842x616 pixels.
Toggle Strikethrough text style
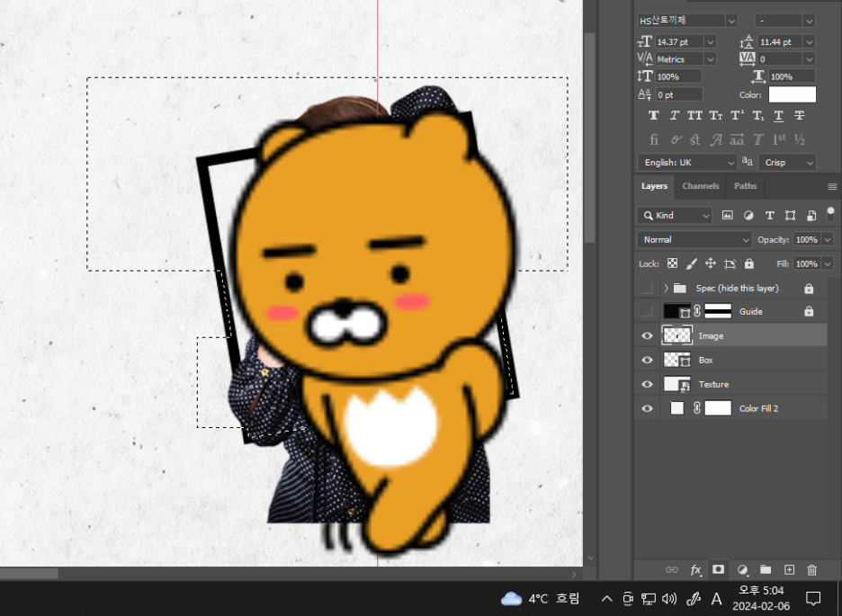800,115
